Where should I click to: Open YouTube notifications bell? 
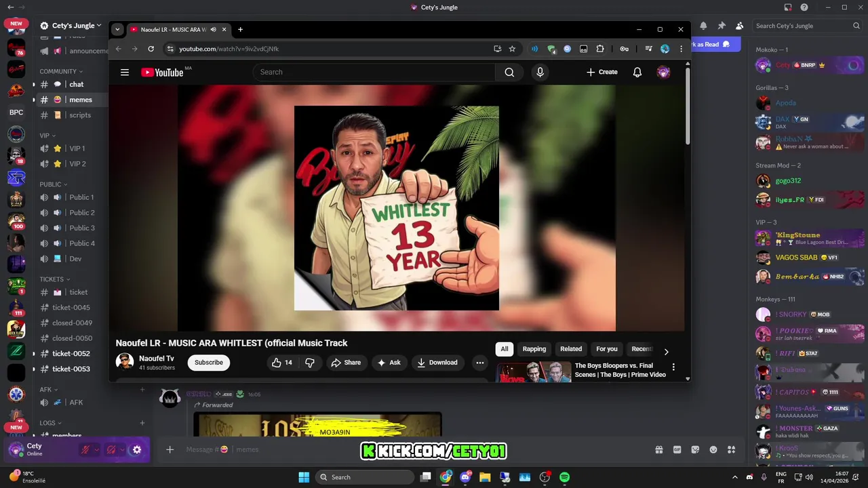click(x=637, y=72)
